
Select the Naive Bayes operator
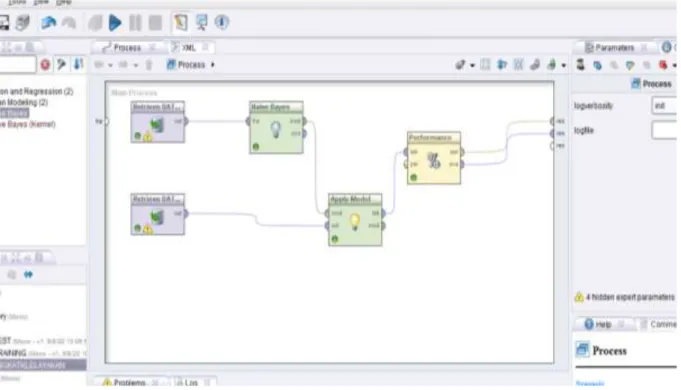276,128
